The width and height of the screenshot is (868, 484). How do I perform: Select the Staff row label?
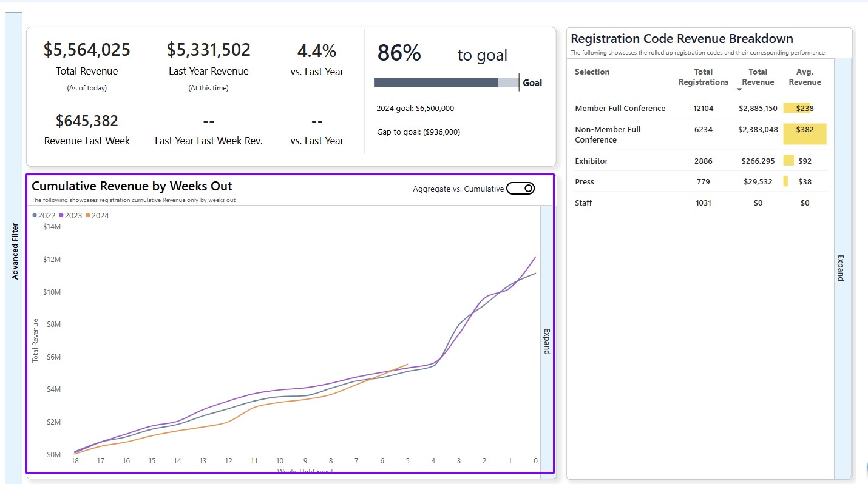pyautogui.click(x=583, y=203)
